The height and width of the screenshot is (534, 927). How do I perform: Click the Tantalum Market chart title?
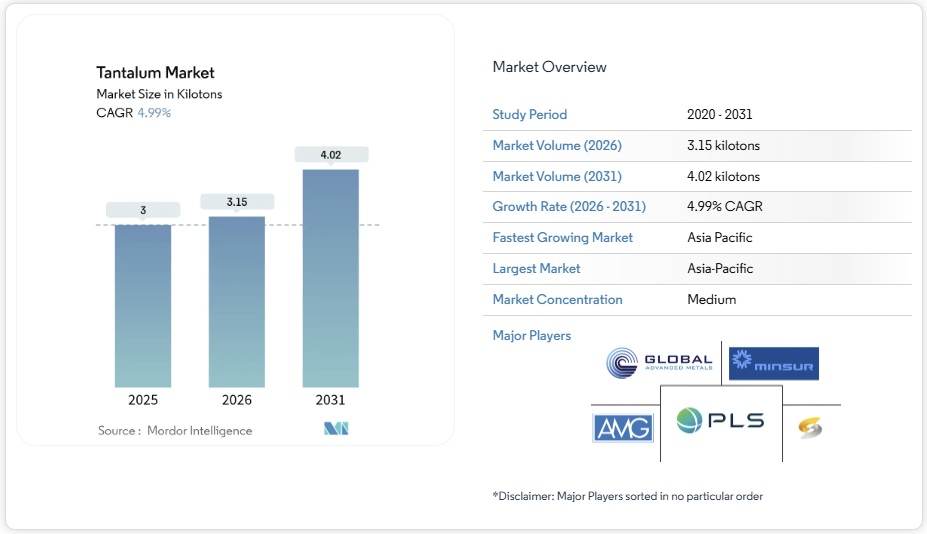click(x=155, y=72)
